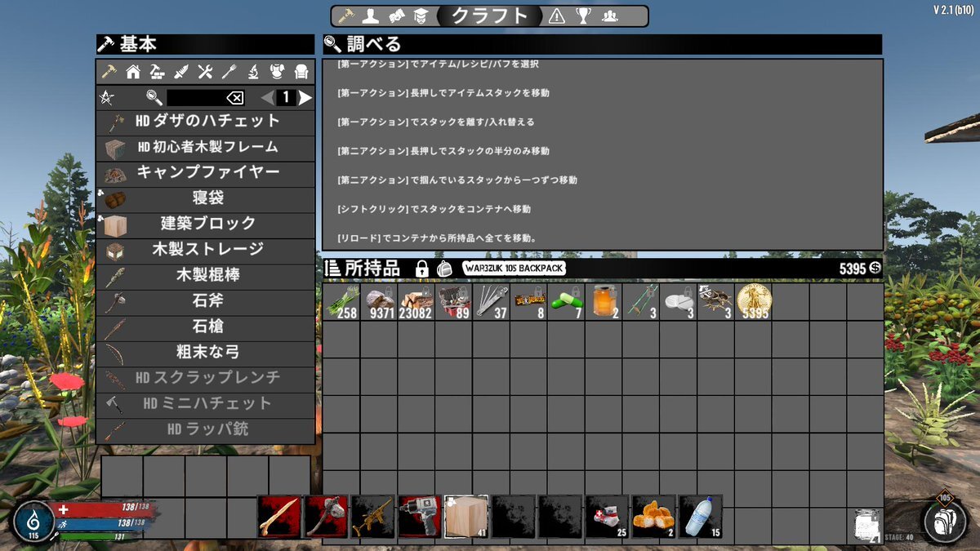Click the dollar coin currency icon
The width and height of the screenshot is (980, 551).
point(875,269)
